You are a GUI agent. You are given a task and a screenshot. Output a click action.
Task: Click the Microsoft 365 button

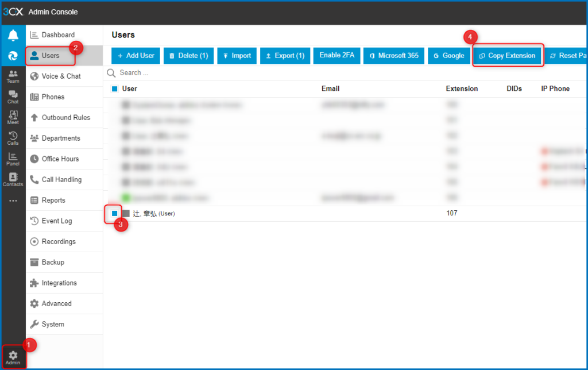(394, 56)
